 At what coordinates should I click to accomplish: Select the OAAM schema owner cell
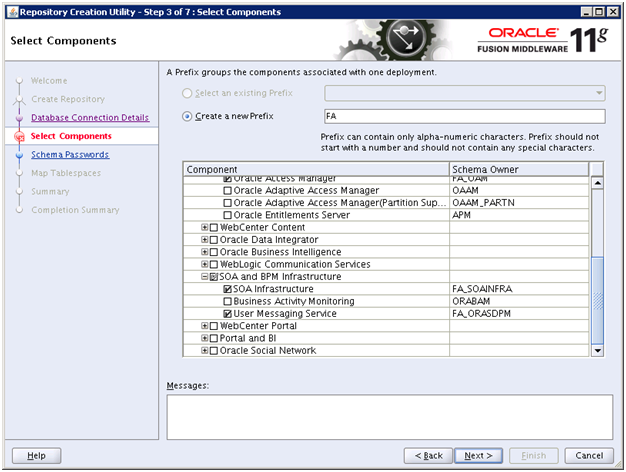point(519,190)
